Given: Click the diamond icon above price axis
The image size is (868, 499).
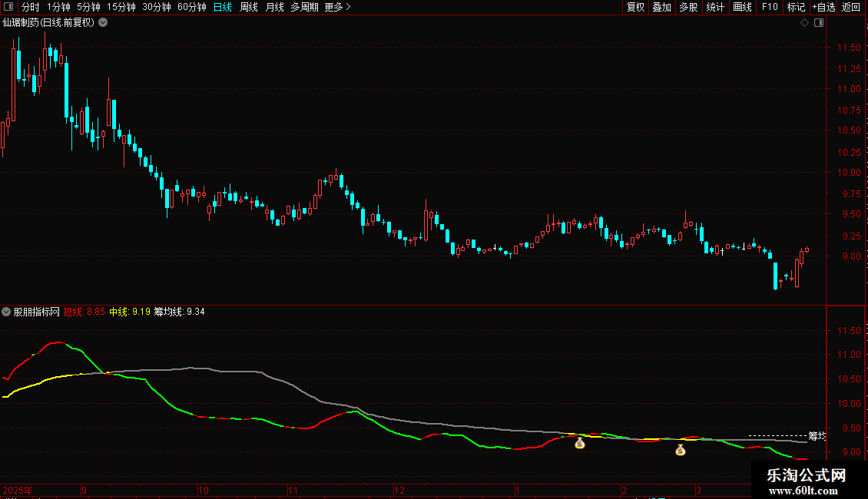Looking at the screenshot, I should click(x=805, y=23).
